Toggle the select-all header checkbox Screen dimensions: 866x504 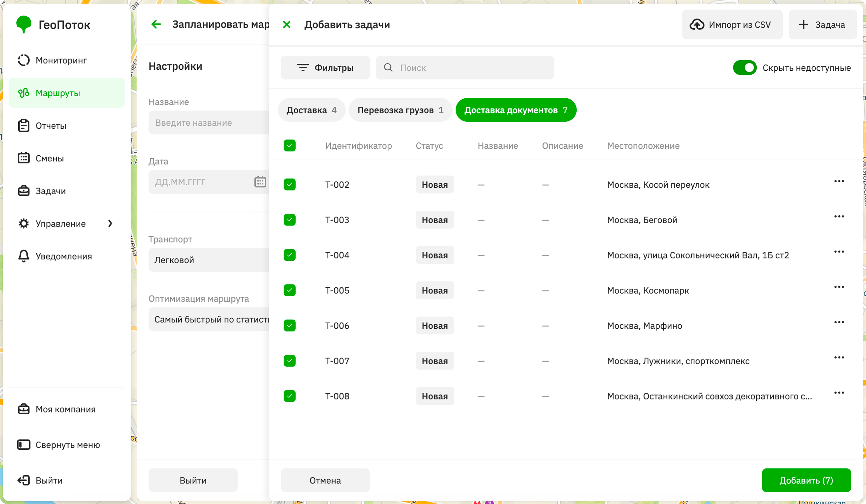click(x=290, y=145)
